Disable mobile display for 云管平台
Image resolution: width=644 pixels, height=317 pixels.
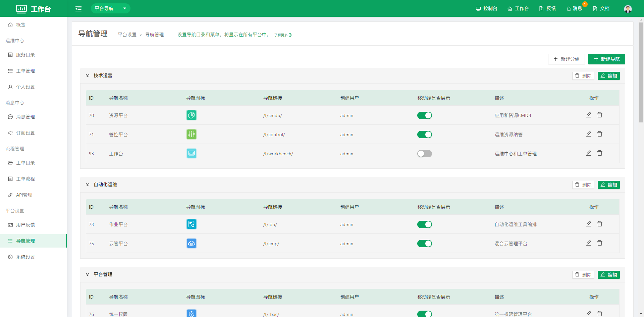pos(425,244)
